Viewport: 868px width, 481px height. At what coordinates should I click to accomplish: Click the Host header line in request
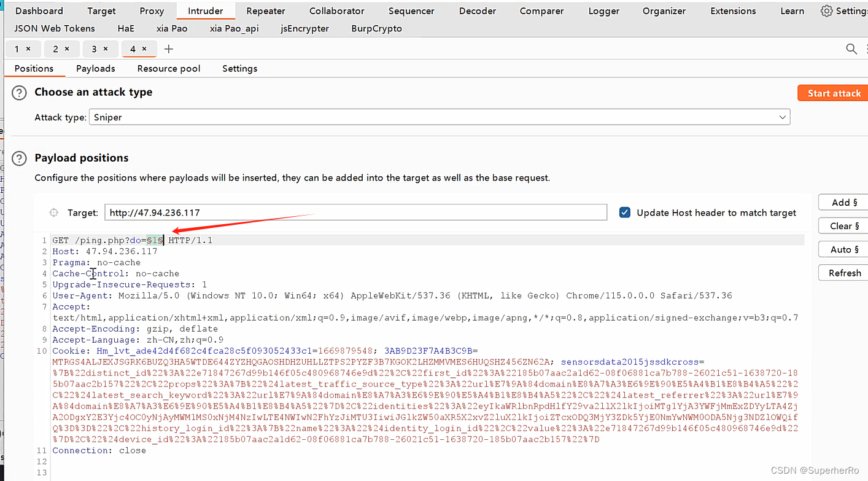tap(105, 251)
